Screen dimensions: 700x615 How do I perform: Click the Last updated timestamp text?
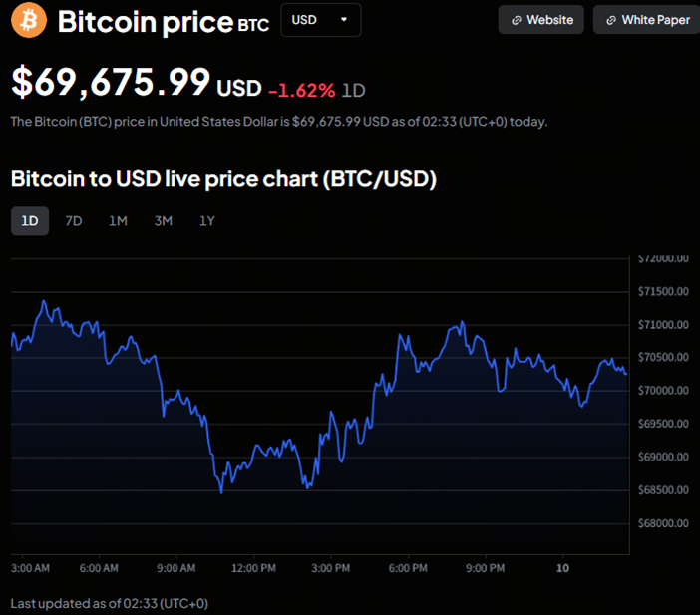coord(110,603)
